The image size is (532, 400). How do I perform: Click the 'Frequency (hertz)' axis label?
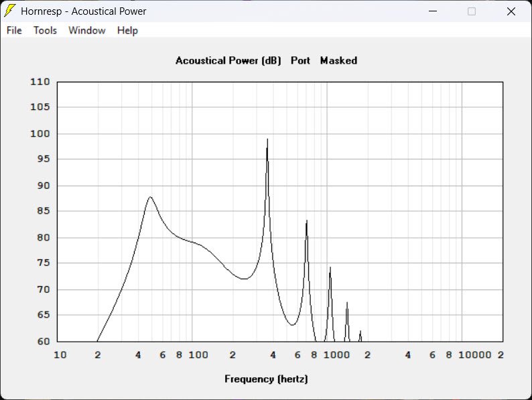click(267, 379)
